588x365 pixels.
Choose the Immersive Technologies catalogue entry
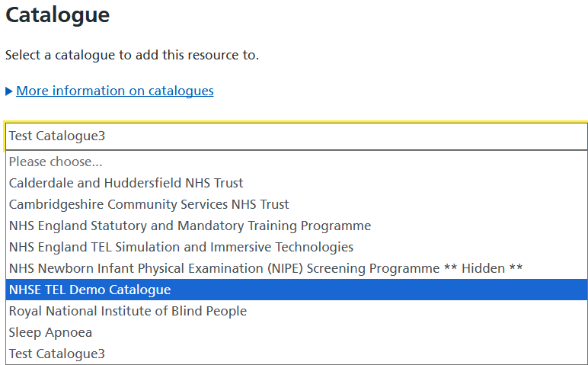296,247
